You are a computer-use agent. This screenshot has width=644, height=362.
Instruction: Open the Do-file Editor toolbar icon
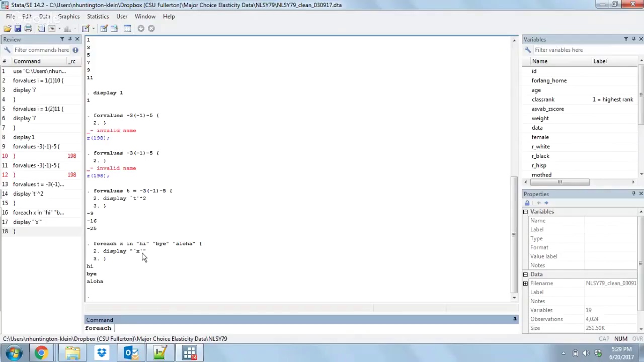(x=86, y=29)
